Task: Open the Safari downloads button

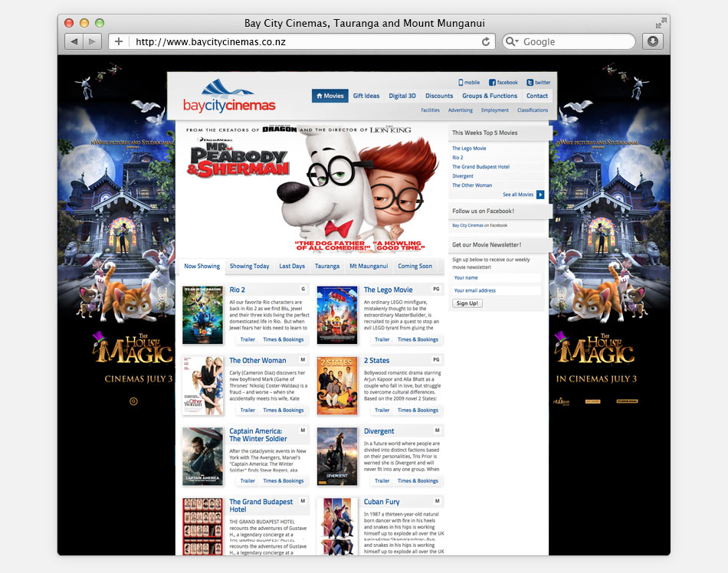Action: tap(653, 41)
